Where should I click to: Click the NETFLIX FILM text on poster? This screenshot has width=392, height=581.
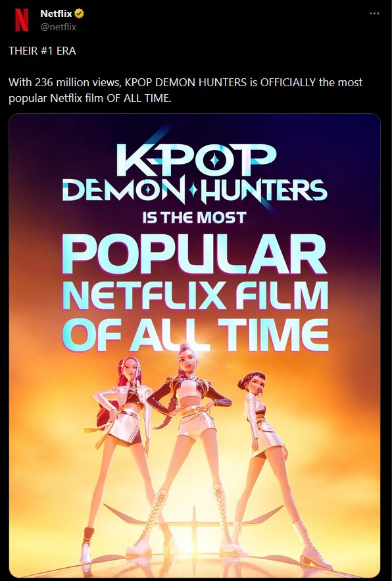[x=195, y=295]
